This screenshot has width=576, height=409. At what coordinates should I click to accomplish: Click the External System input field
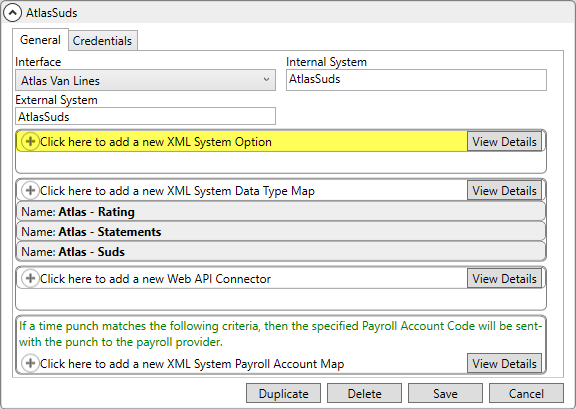(x=145, y=116)
